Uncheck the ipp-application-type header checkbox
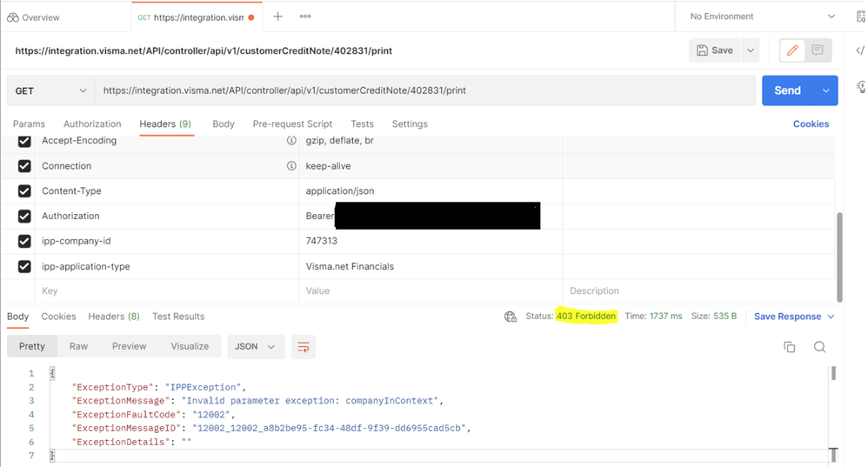 (x=24, y=266)
